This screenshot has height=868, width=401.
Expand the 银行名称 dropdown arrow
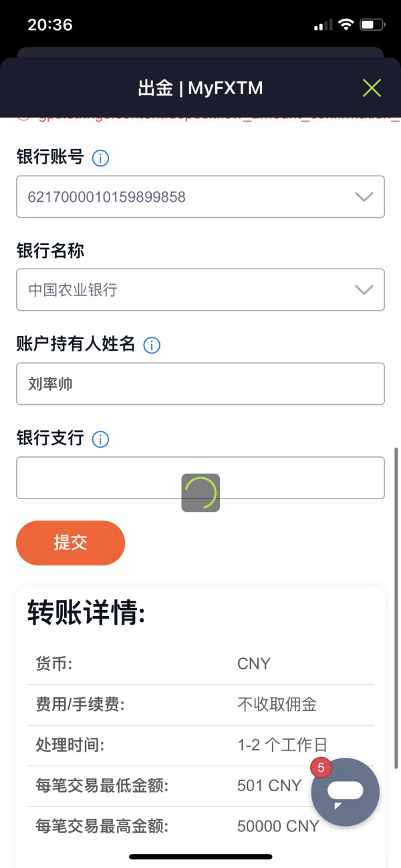coord(364,289)
